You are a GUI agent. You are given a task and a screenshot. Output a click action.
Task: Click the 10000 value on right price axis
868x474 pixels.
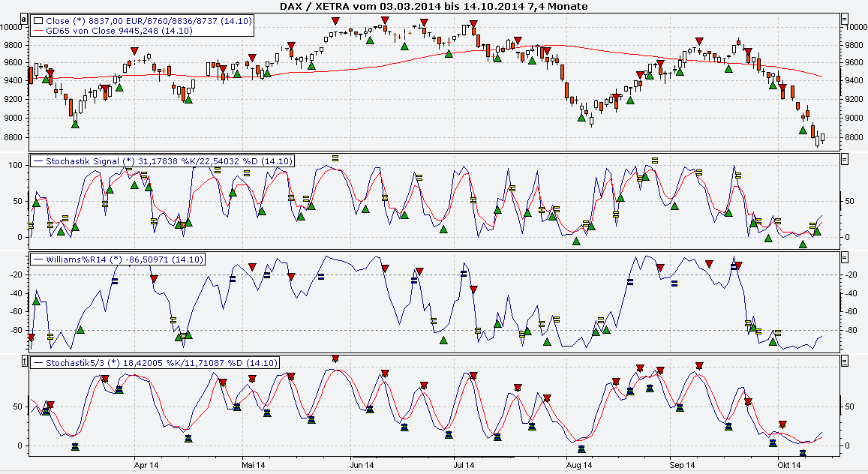(857, 26)
